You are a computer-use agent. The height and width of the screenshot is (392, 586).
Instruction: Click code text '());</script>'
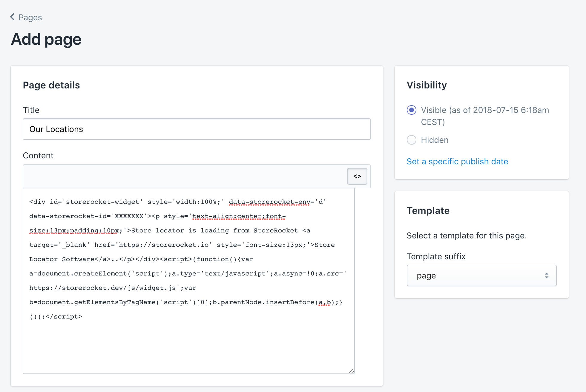click(x=56, y=317)
